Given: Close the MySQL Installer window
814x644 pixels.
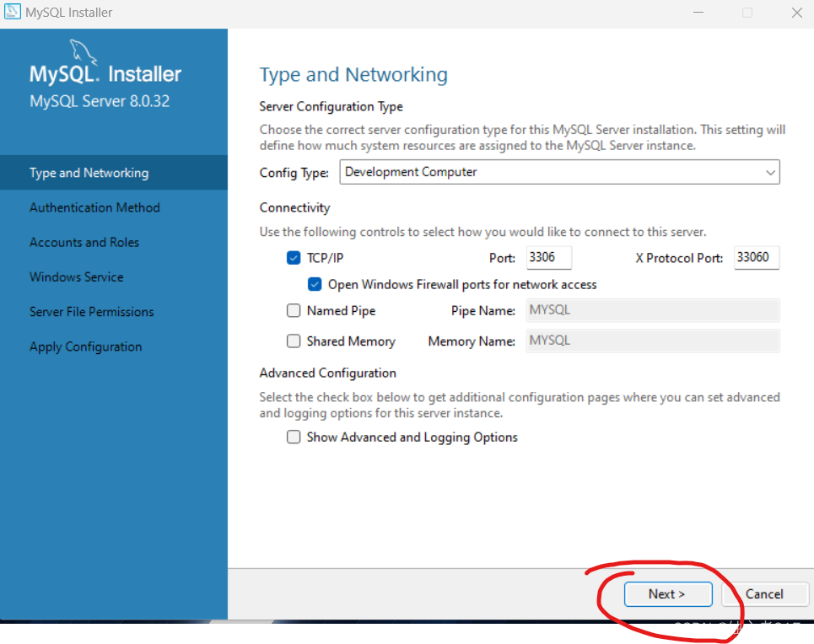Looking at the screenshot, I should pyautogui.click(x=797, y=13).
